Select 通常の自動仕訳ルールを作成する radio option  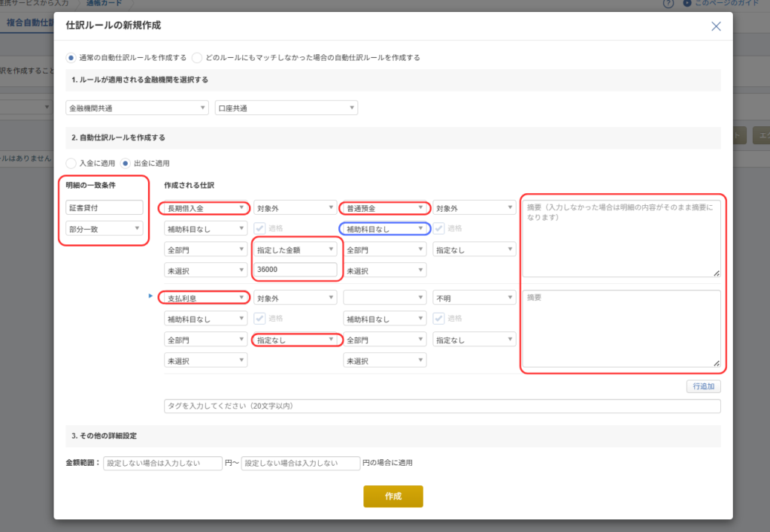[71, 57]
